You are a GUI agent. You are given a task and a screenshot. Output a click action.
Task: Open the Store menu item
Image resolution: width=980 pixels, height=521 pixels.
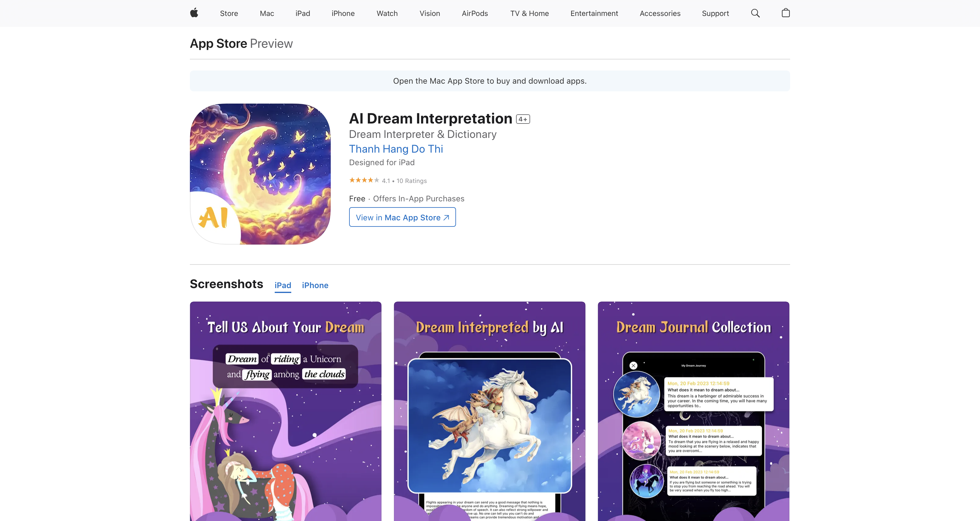tap(229, 13)
